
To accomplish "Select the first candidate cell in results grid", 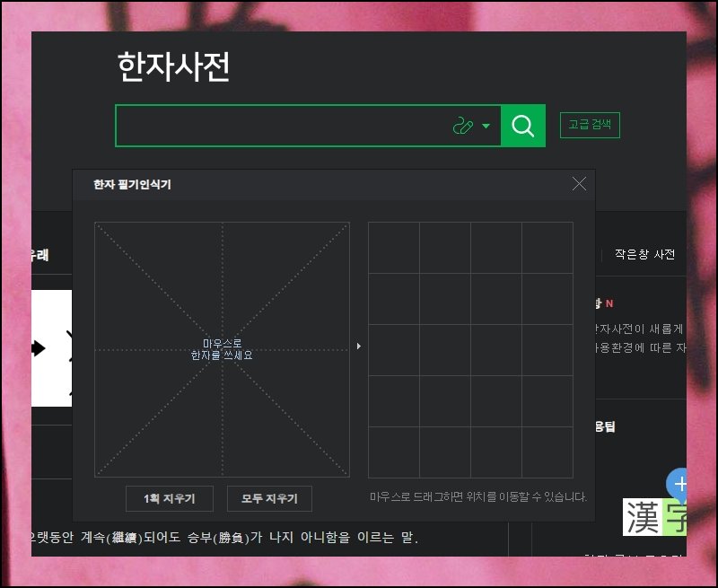I will pyautogui.click(x=394, y=248).
